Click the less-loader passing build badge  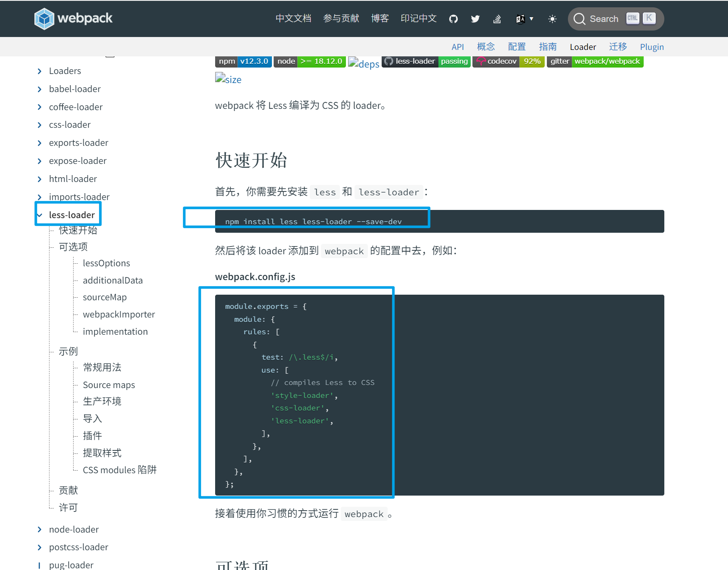(x=426, y=62)
